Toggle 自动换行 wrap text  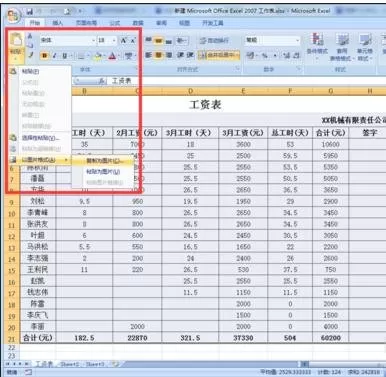pyautogui.click(x=215, y=41)
